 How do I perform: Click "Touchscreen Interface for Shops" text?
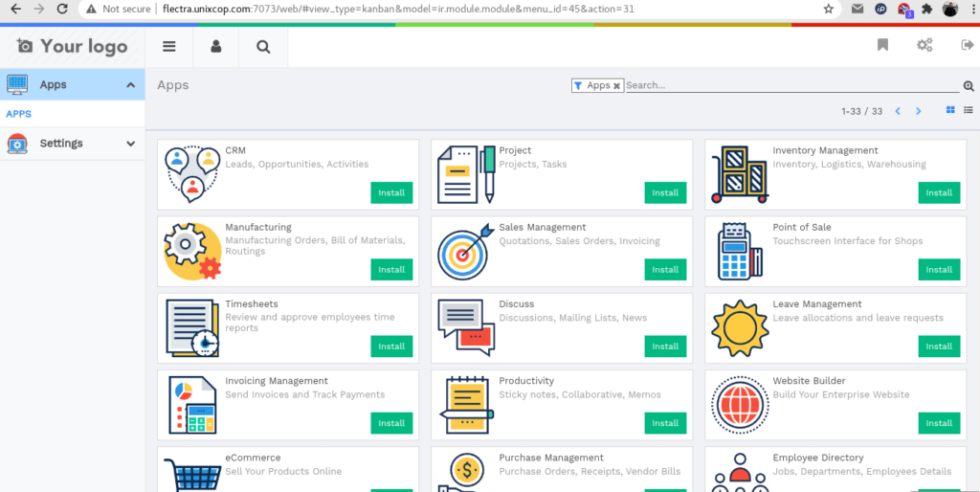pyautogui.click(x=848, y=241)
